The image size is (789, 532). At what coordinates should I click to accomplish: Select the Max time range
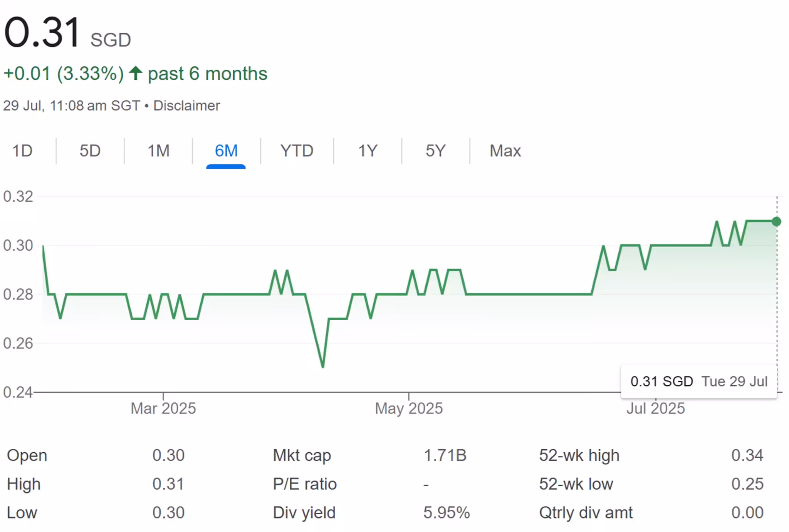click(x=505, y=151)
